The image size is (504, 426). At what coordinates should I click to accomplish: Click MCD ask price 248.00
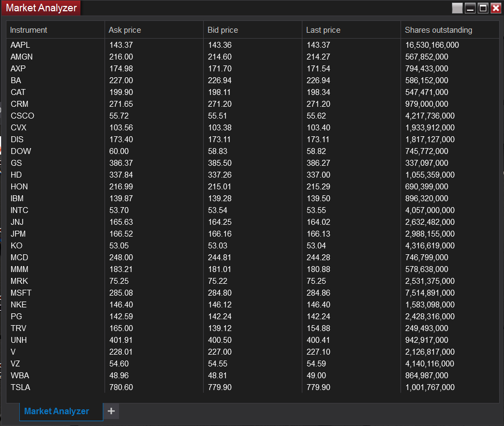tap(121, 258)
